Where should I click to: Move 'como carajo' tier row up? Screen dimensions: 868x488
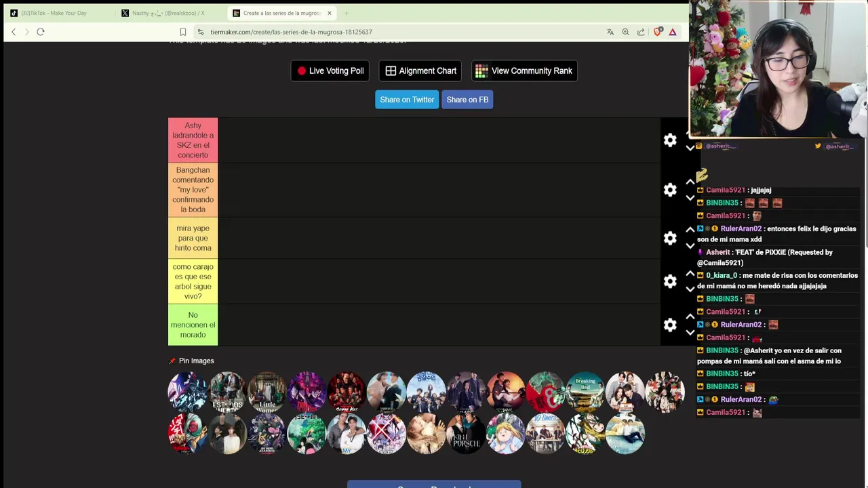pos(690,273)
